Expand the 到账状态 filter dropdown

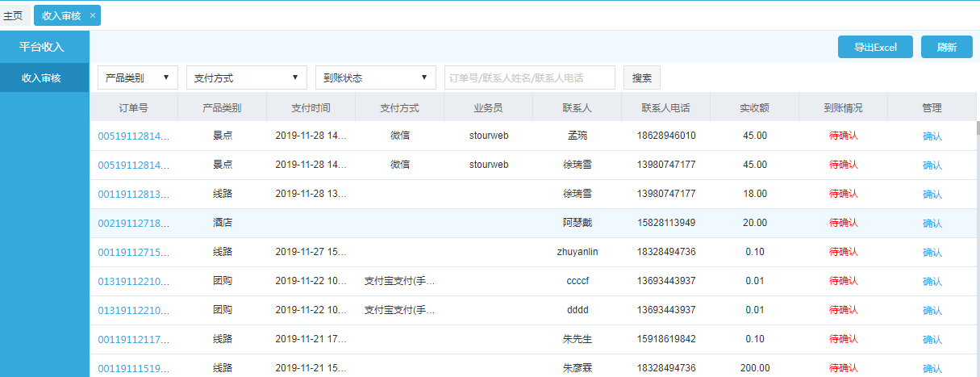tap(375, 77)
